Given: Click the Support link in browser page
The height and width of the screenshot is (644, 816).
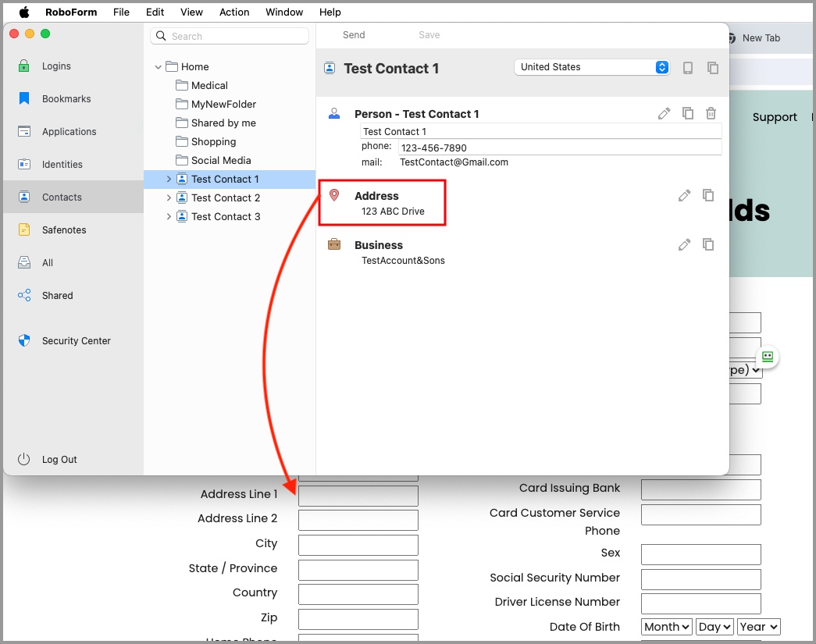Looking at the screenshot, I should [775, 117].
